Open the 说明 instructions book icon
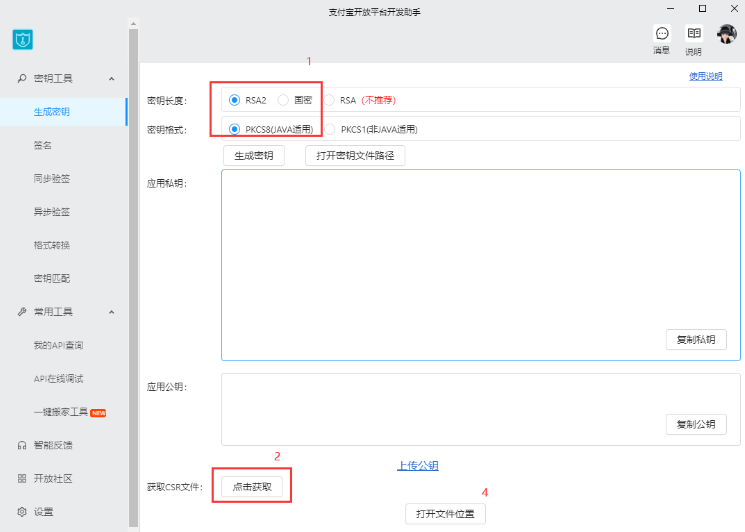745x532 pixels. click(693, 34)
